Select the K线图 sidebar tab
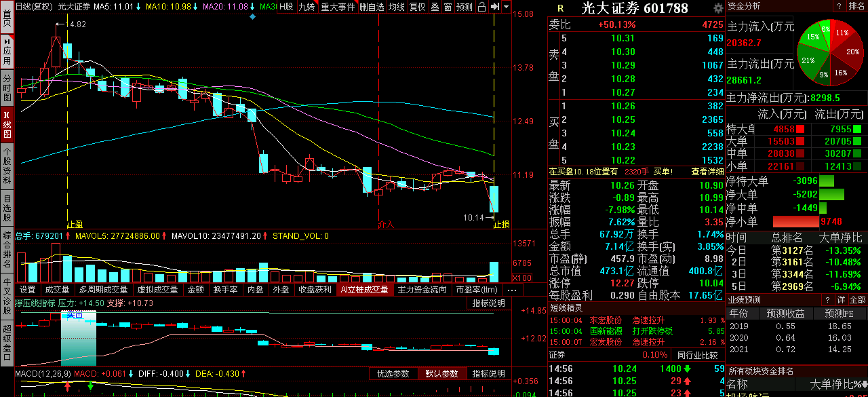This screenshot has width=868, height=397. (7, 125)
